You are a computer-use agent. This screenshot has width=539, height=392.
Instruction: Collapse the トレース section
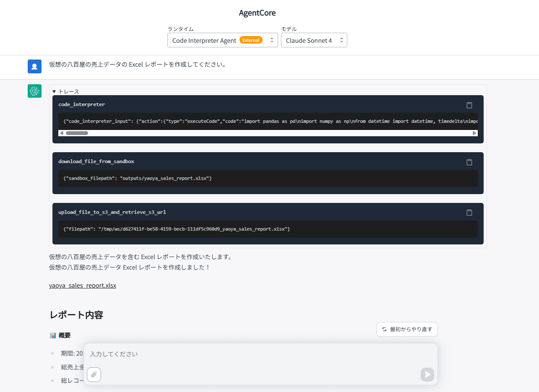[x=65, y=91]
